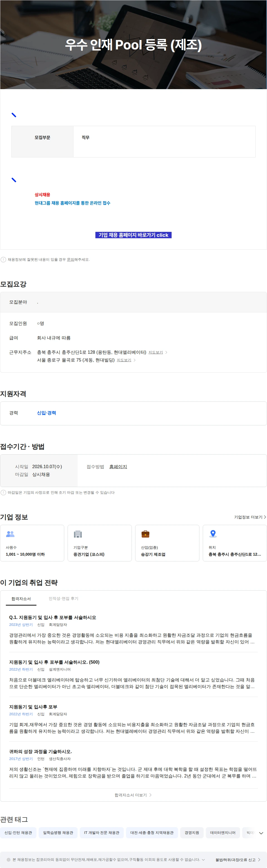The height and width of the screenshot is (868, 267).
Task: Click the gray circle icon in footer notice
Action: point(8,860)
